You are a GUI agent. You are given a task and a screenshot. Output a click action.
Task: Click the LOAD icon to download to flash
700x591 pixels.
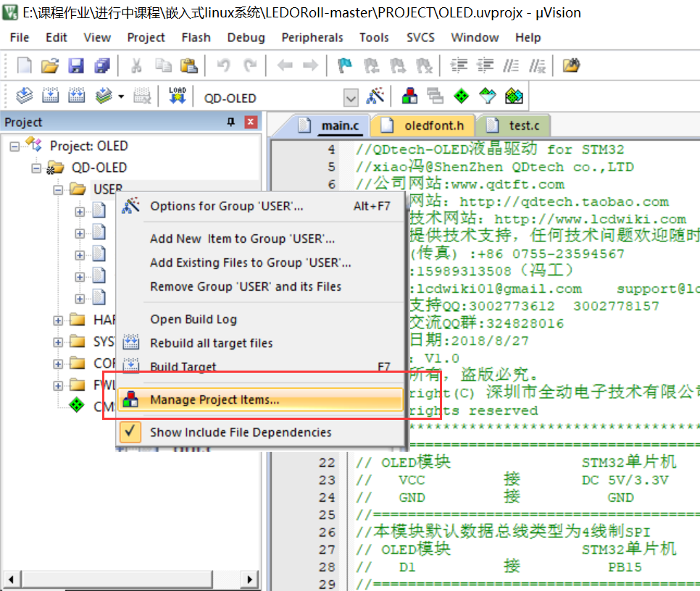tap(177, 95)
